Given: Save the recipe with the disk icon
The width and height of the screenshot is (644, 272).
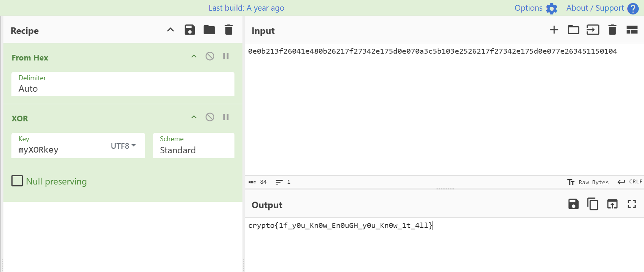Looking at the screenshot, I should pos(190,30).
